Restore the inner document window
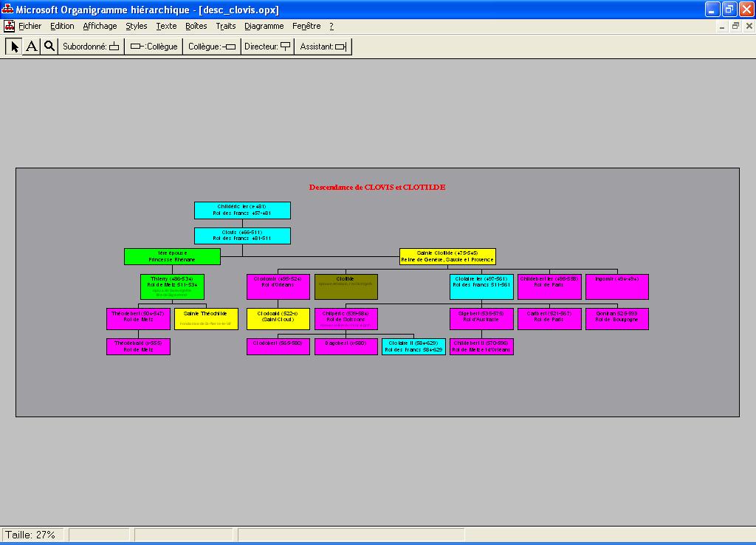756x545 pixels. point(735,26)
